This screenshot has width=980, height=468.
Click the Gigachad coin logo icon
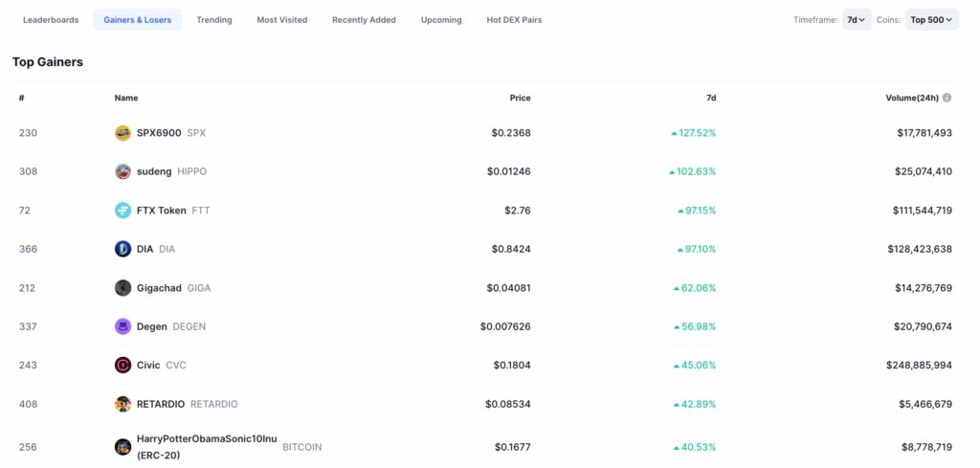pyautogui.click(x=123, y=288)
